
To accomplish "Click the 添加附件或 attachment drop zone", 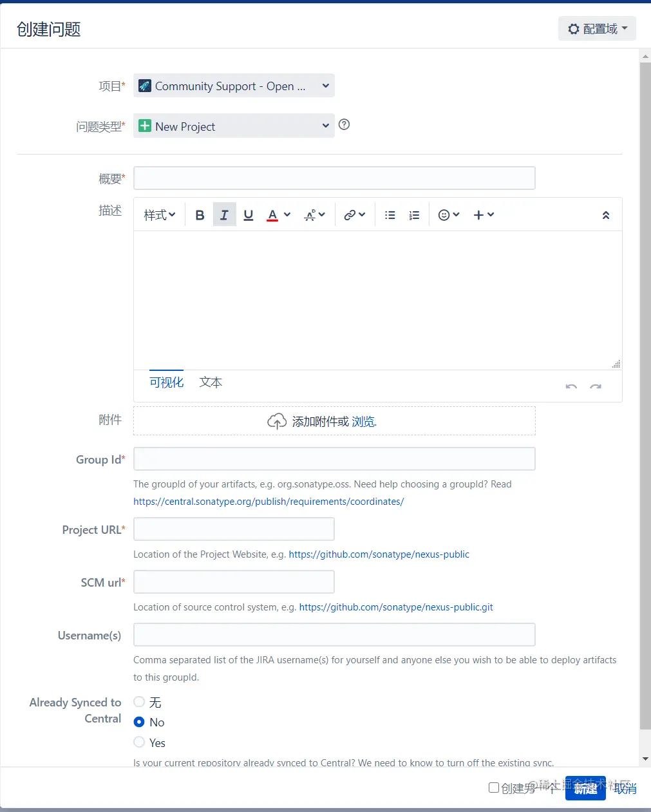I will click(x=334, y=421).
